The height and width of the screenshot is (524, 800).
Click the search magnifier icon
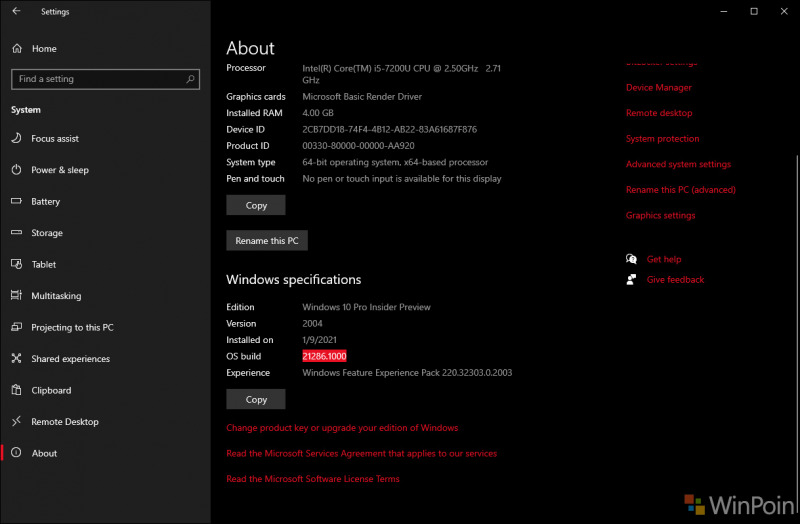[190, 79]
